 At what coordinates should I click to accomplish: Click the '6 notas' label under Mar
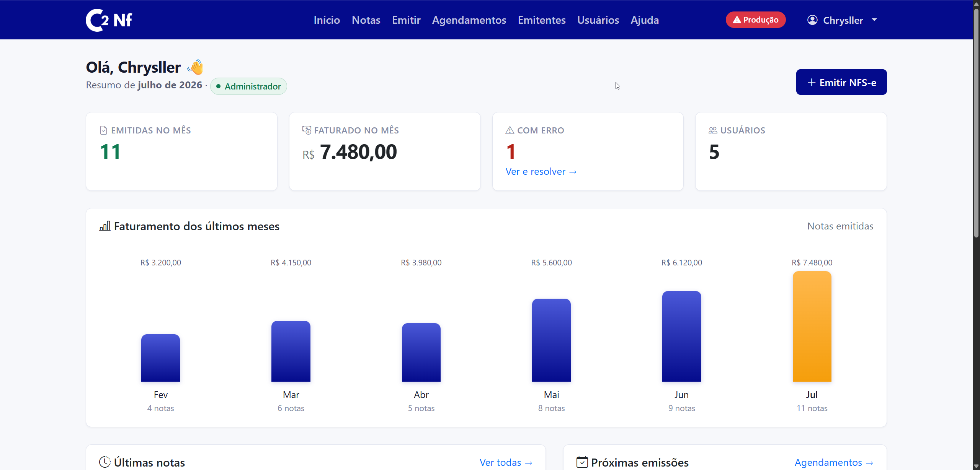(x=291, y=408)
